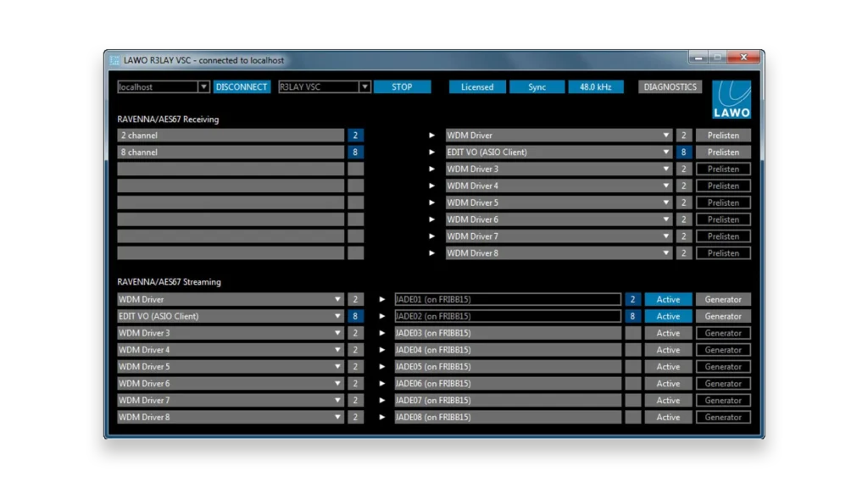
Task: Click the Licensed status indicator
Action: click(x=477, y=87)
